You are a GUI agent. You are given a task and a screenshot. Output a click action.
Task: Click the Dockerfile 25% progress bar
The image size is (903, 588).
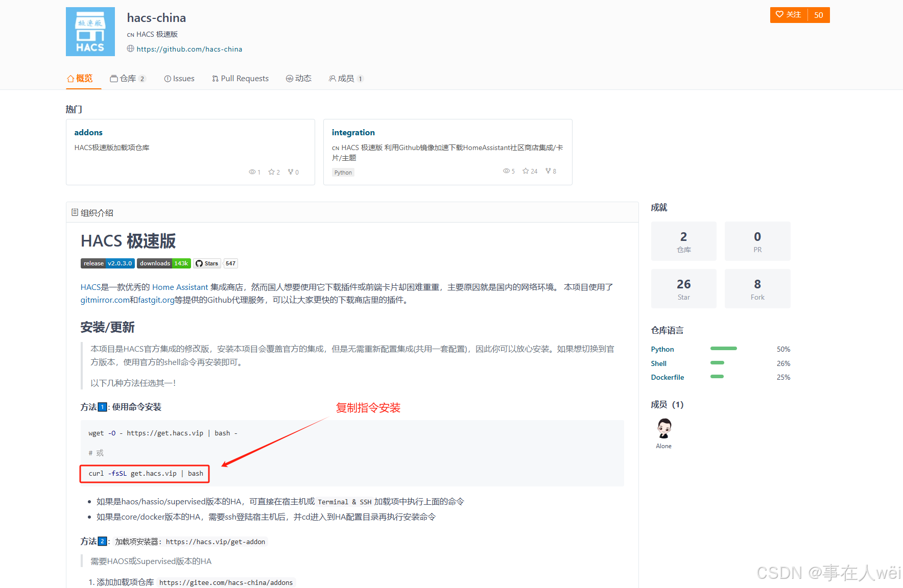(717, 377)
